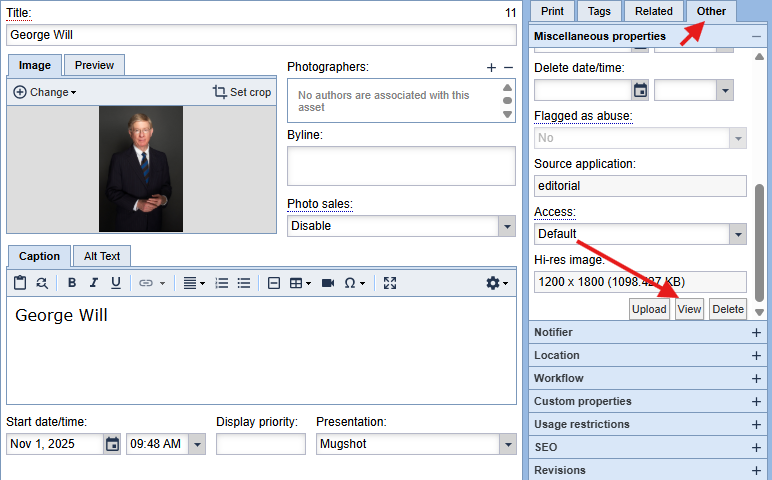Click the hi-res image Delete button

[x=728, y=309]
